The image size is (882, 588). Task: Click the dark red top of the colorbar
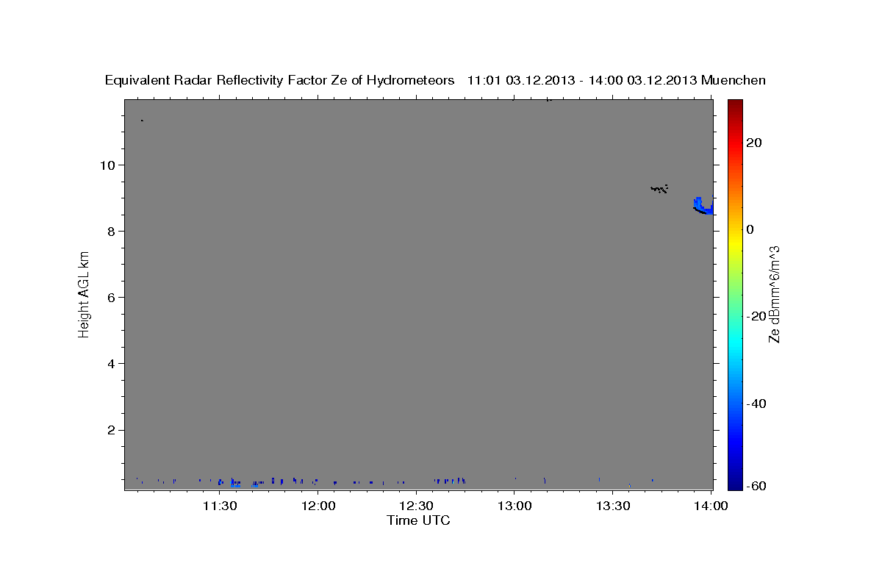point(735,104)
